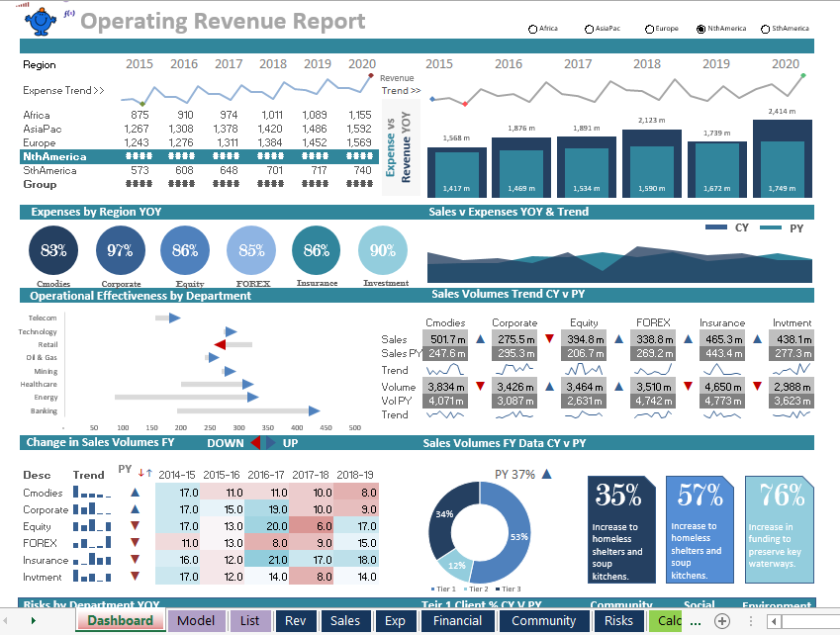Click the Insurance Volume value 4,650 m
The height and width of the screenshot is (635, 840).
point(722,387)
